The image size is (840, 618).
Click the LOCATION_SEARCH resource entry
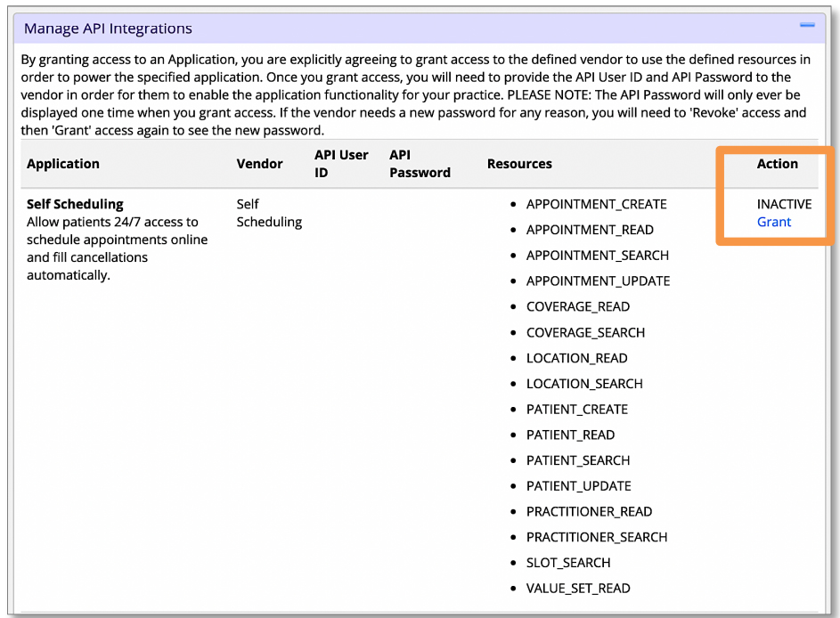tap(584, 384)
